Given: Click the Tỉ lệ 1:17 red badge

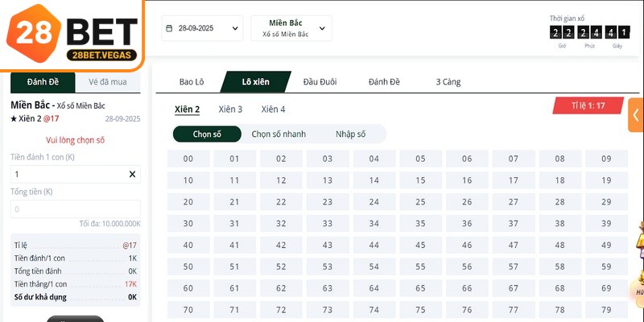Looking at the screenshot, I should pyautogui.click(x=588, y=105).
